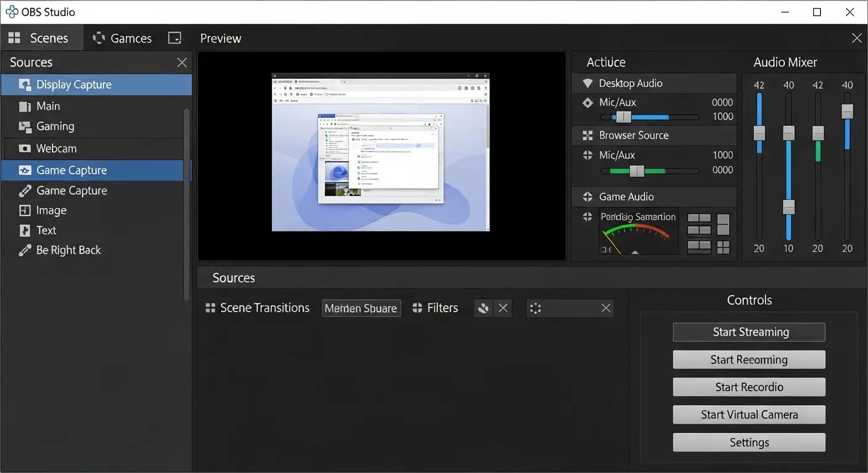Adjust the blue Mic/Aux volume slider handle
Screen dimensions: 868x473
click(624, 117)
